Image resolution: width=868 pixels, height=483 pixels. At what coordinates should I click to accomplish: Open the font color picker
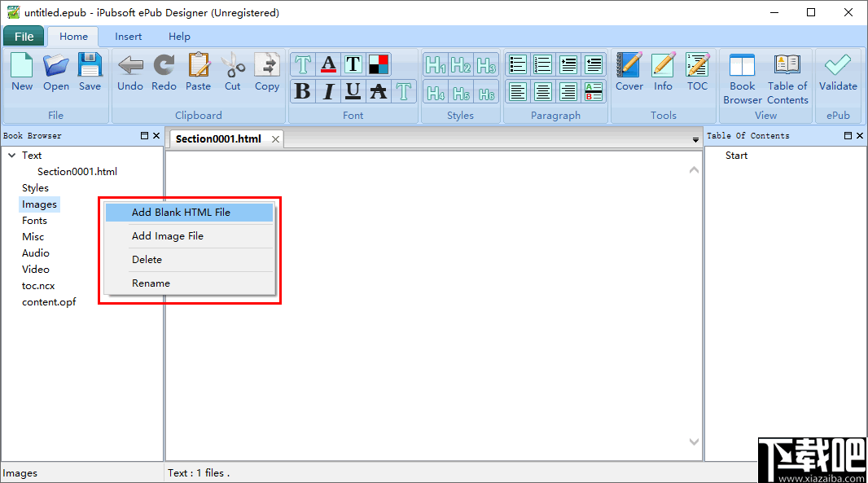click(x=327, y=64)
